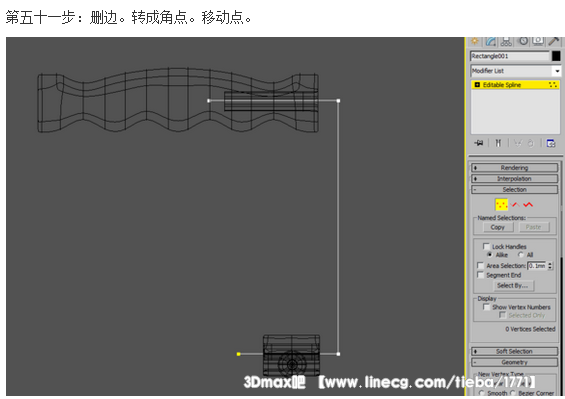Open the black object color swatch
This screenshot has height=399, width=565.
556,56
